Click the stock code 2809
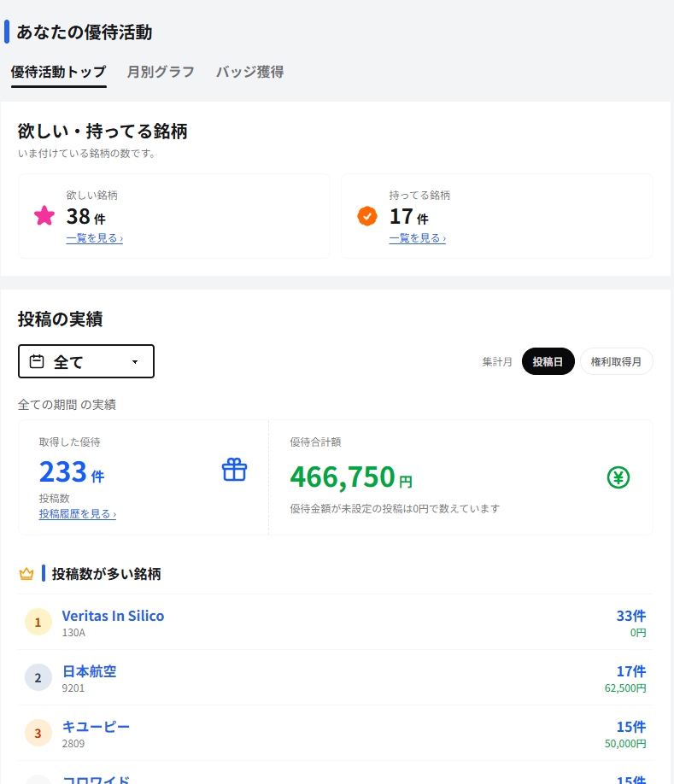 73,744
